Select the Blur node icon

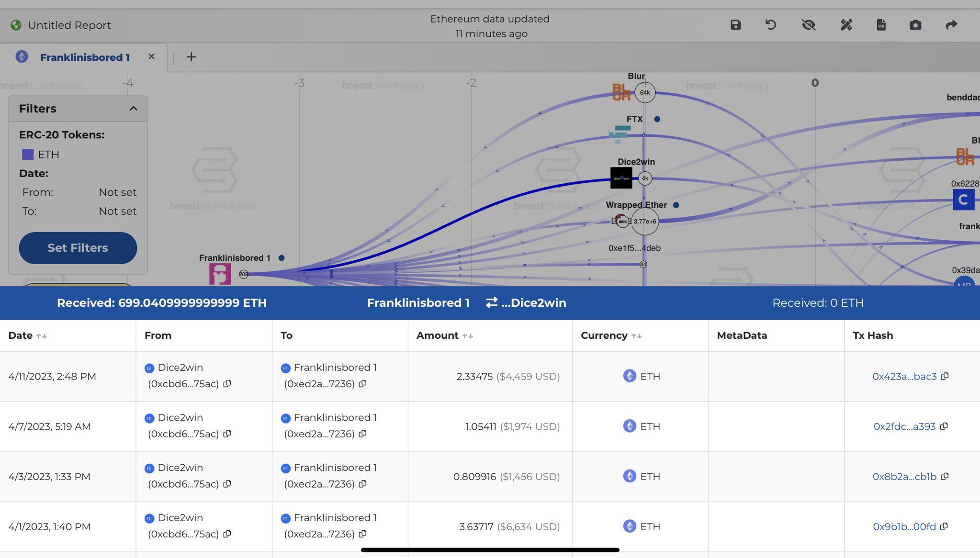621,92
